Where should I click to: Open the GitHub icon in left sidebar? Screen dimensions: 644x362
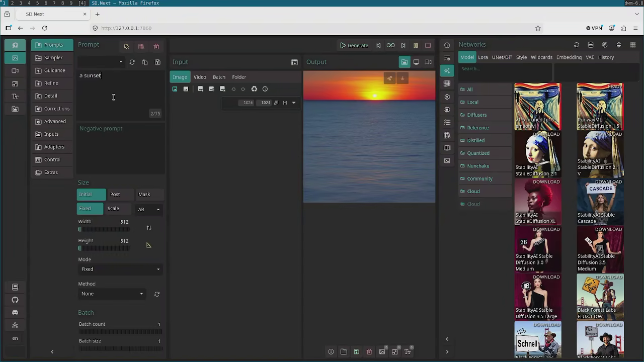pyautogui.click(x=15, y=300)
